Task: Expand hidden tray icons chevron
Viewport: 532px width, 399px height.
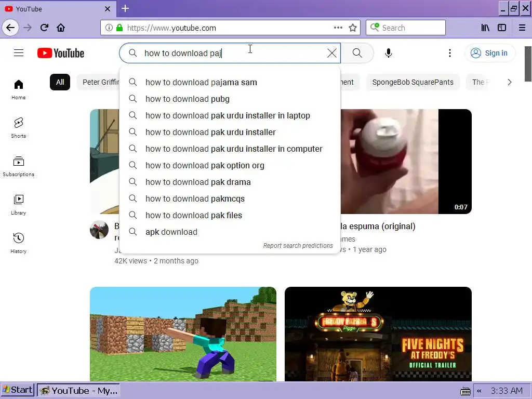Action: (480, 391)
